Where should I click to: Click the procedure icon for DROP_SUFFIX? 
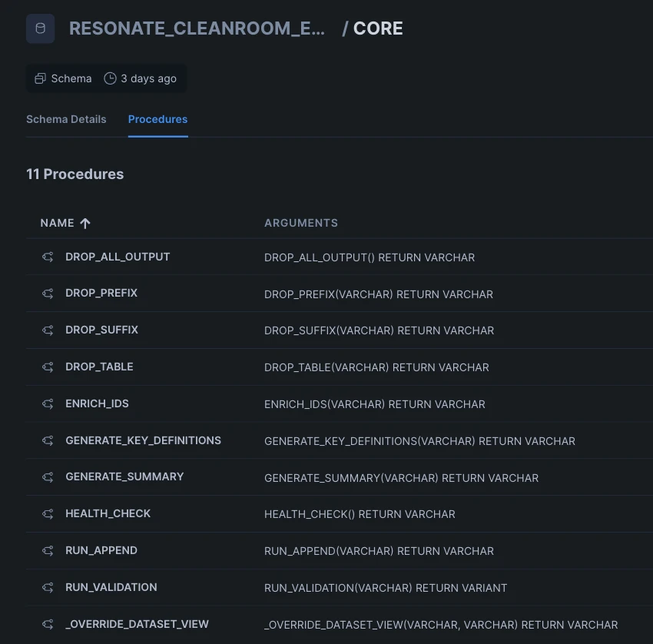pyautogui.click(x=48, y=330)
